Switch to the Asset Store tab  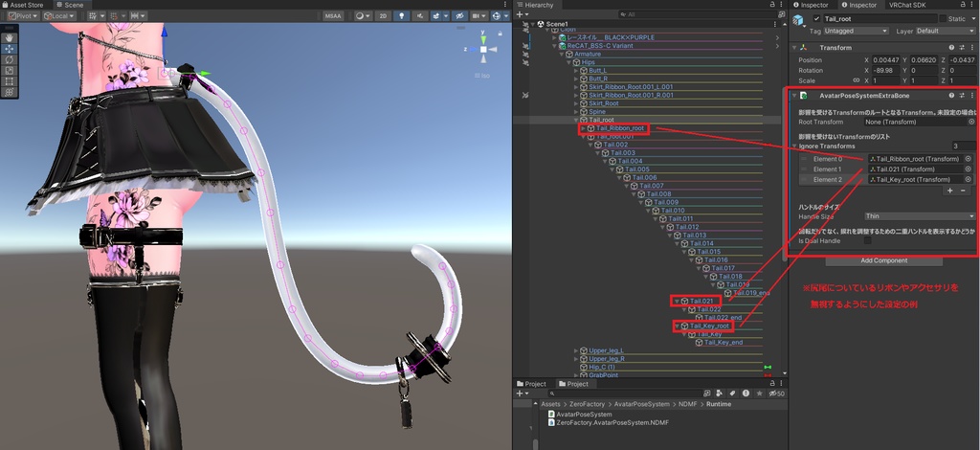23,5
